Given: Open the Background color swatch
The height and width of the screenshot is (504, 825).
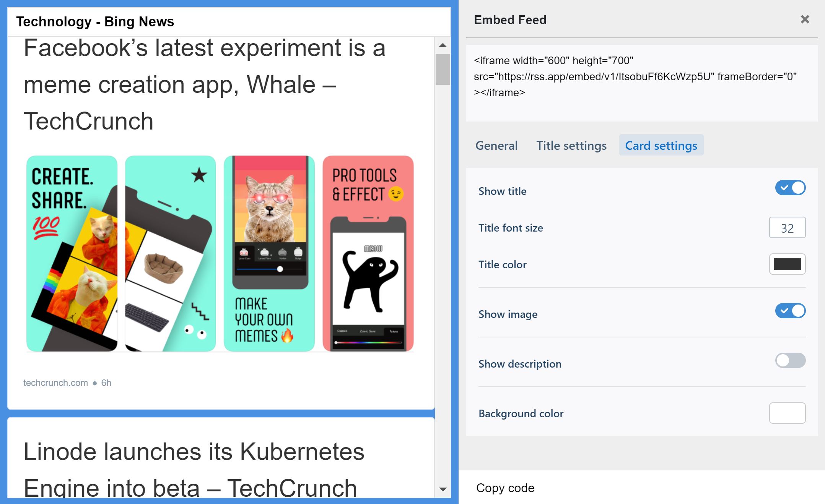Looking at the screenshot, I should [x=787, y=413].
